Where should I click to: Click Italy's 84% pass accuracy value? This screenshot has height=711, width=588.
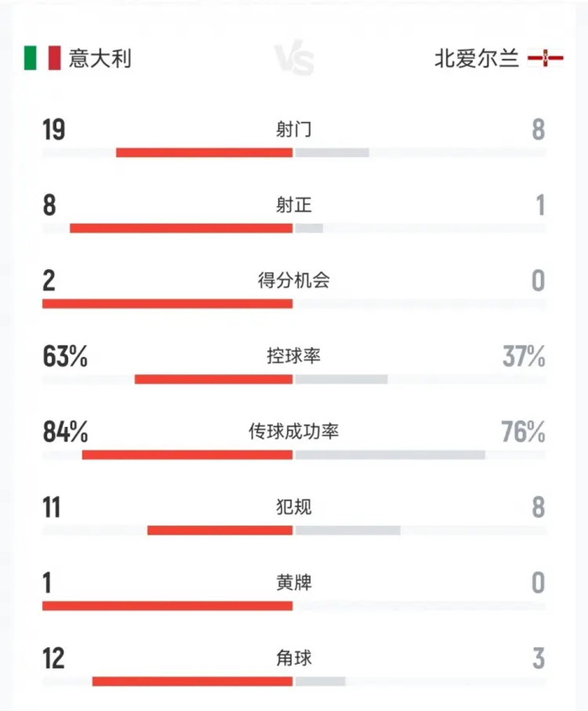tap(65, 432)
